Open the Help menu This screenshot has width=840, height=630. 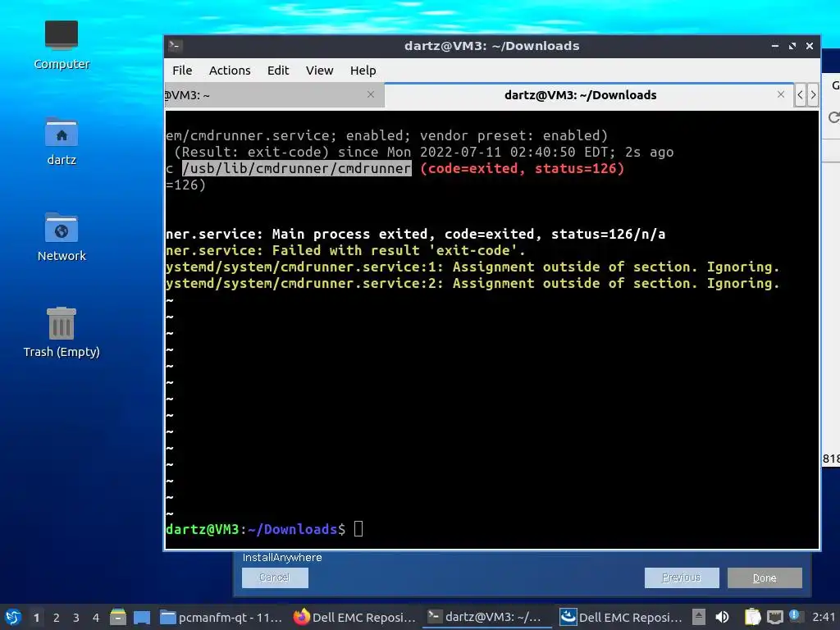tap(363, 71)
